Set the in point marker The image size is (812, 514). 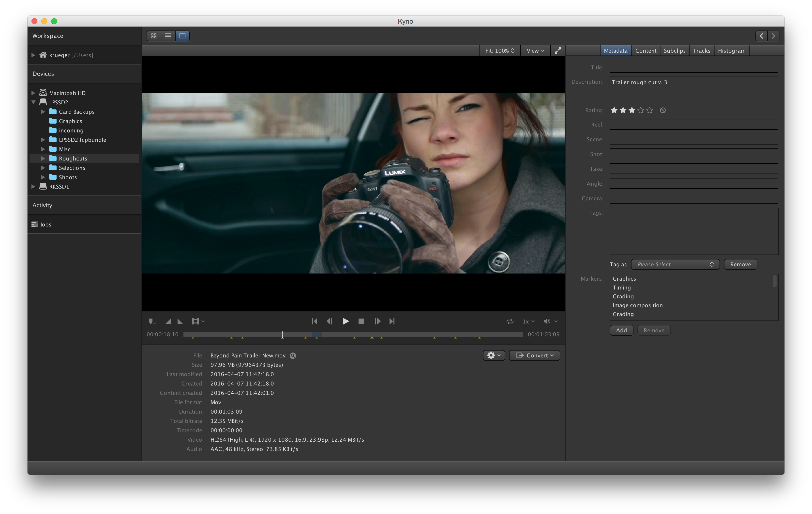tap(168, 321)
